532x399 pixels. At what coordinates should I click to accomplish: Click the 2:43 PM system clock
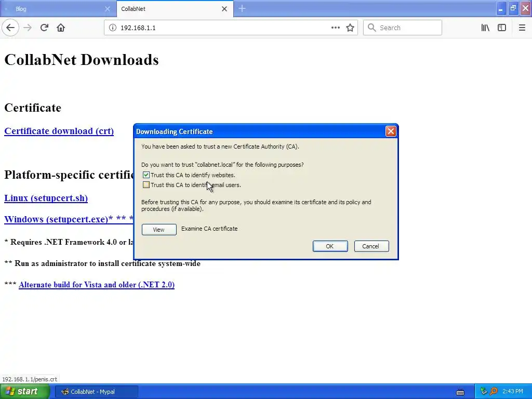pos(513,391)
